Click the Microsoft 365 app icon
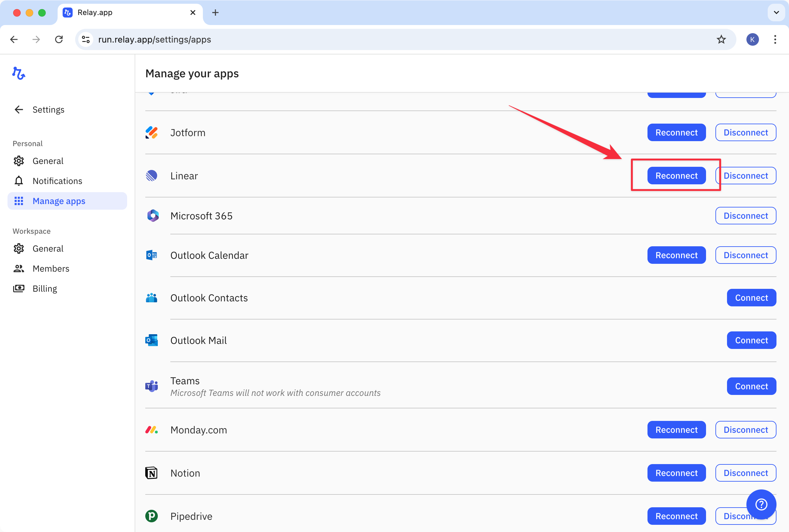This screenshot has width=789, height=532. [153, 215]
